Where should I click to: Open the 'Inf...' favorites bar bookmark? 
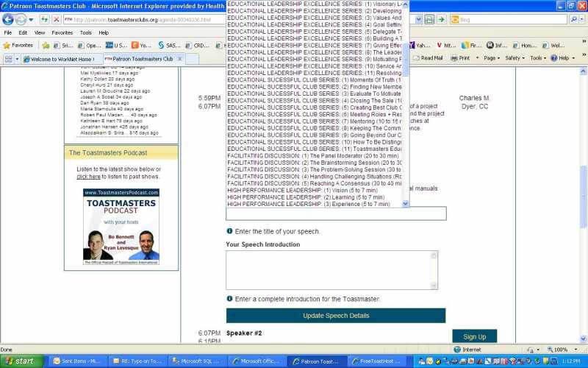coord(497,46)
